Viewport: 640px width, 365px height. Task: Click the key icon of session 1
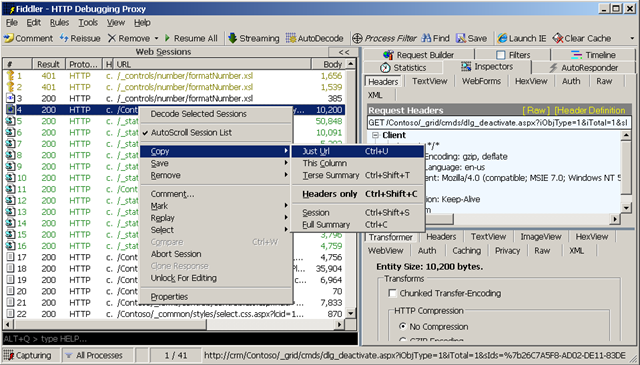click(x=10, y=76)
